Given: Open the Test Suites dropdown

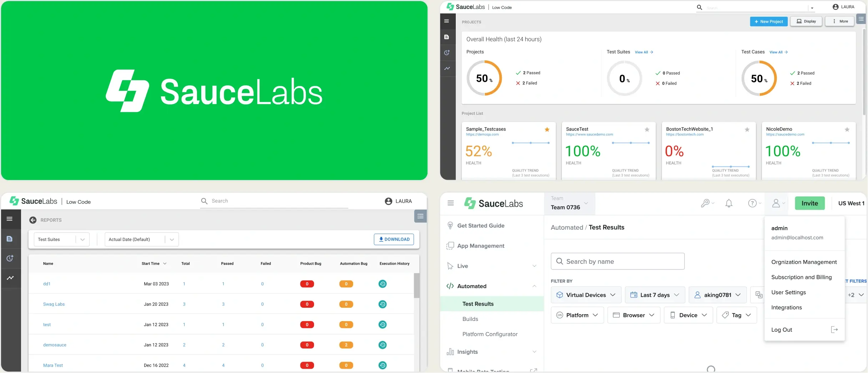Looking at the screenshot, I should (61, 239).
